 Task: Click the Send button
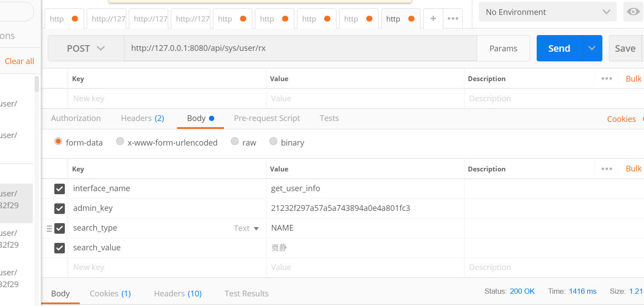coord(559,48)
